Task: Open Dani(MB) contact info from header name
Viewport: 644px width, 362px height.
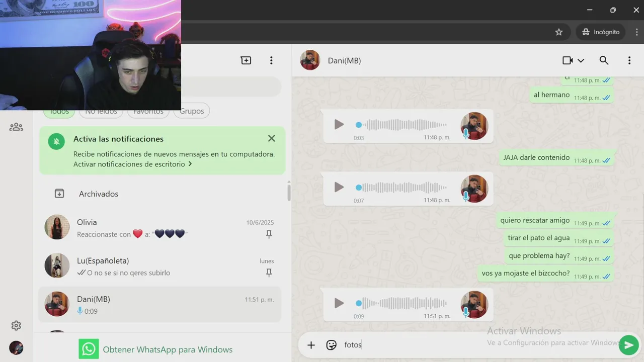Action: (344, 60)
